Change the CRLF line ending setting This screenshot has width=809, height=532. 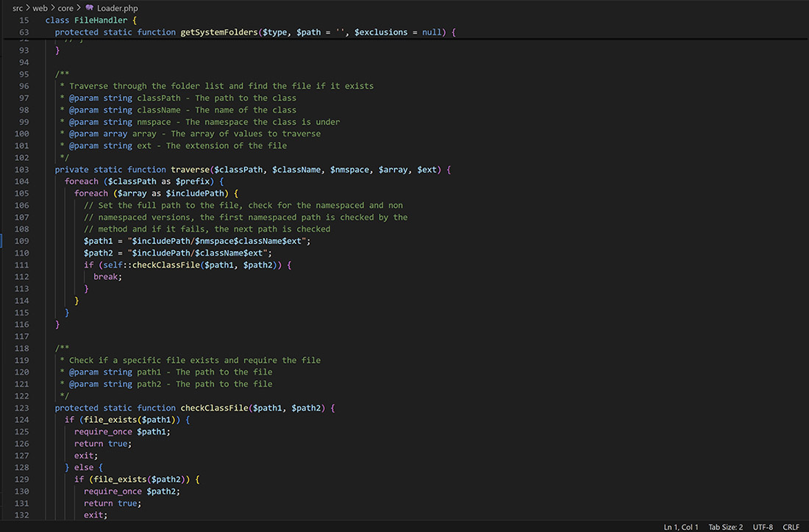(x=791, y=527)
